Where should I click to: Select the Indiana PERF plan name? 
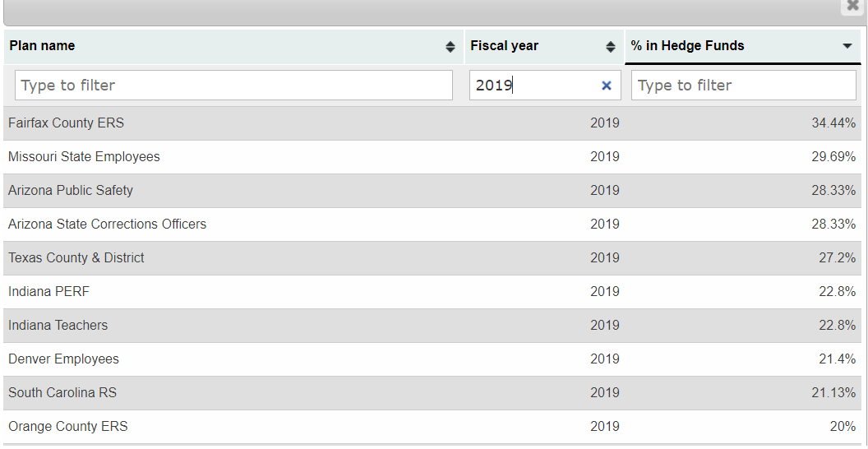(x=48, y=292)
